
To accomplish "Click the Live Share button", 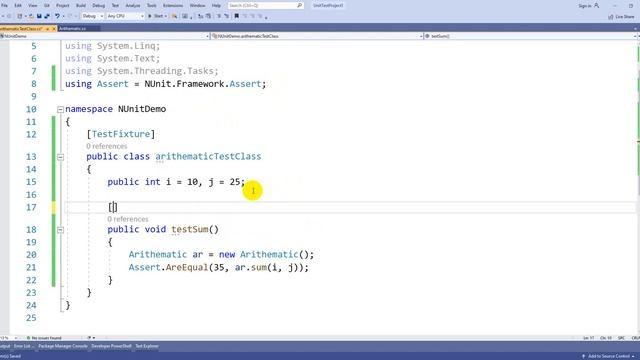I will click(621, 17).
